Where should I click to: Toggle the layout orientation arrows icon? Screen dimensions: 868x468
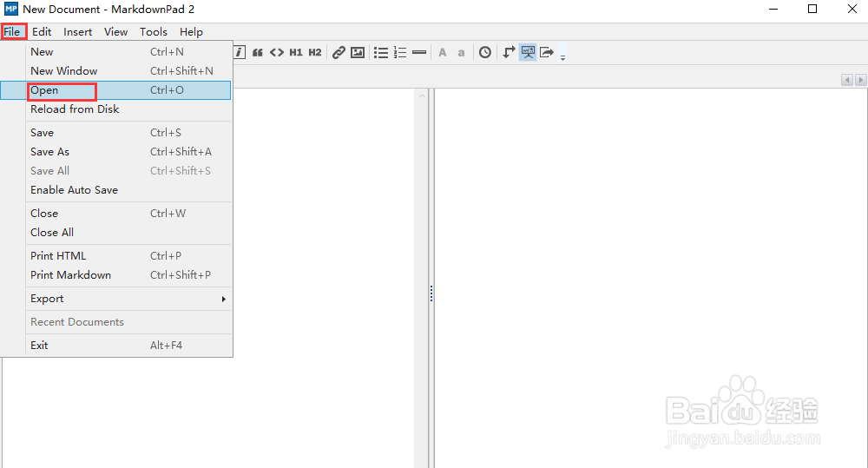click(509, 53)
